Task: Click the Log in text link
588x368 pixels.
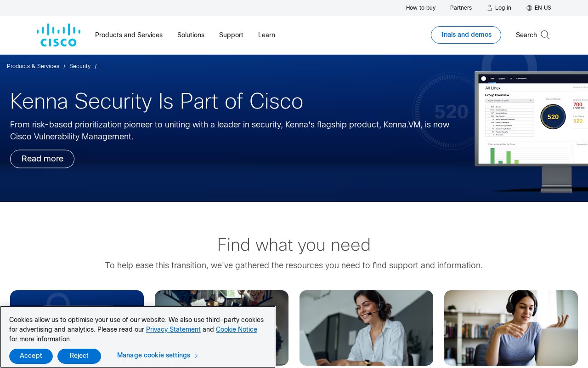Action: pos(503,8)
